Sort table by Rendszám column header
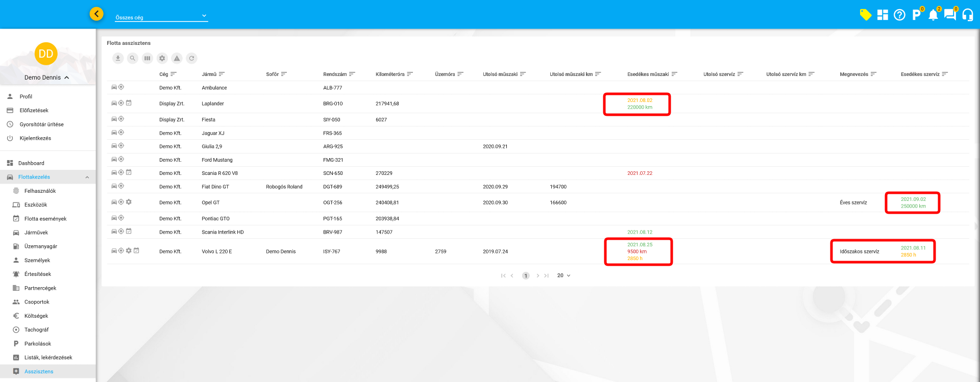 335,74
